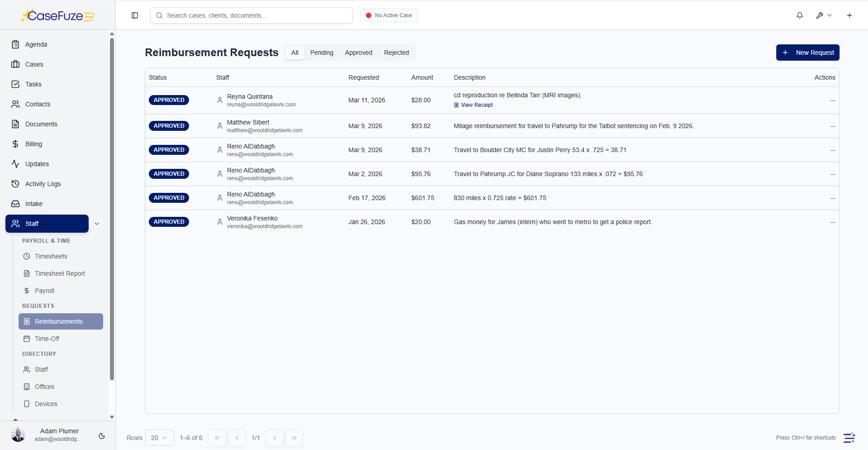
Task: Click the search cases input field
Action: 251,15
